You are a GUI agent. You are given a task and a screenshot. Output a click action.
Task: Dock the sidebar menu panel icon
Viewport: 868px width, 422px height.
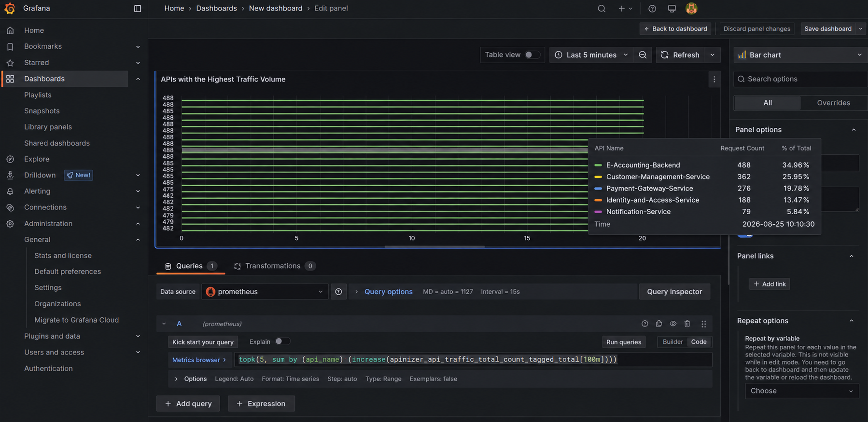138,8
